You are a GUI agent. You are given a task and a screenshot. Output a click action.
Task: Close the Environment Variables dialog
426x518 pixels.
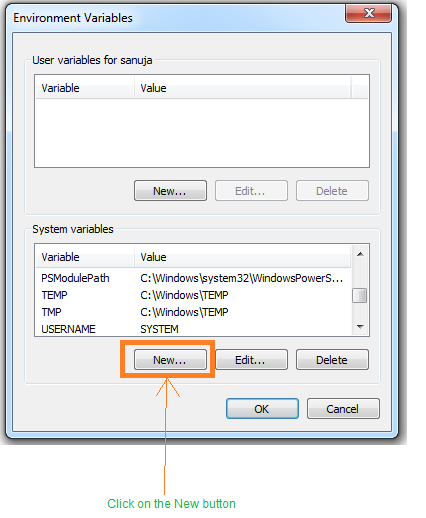368,13
